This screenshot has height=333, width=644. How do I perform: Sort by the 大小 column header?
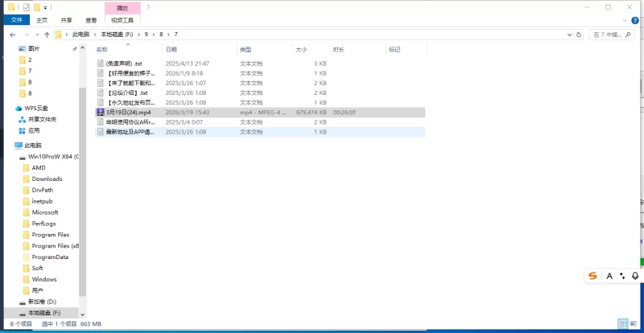point(301,50)
